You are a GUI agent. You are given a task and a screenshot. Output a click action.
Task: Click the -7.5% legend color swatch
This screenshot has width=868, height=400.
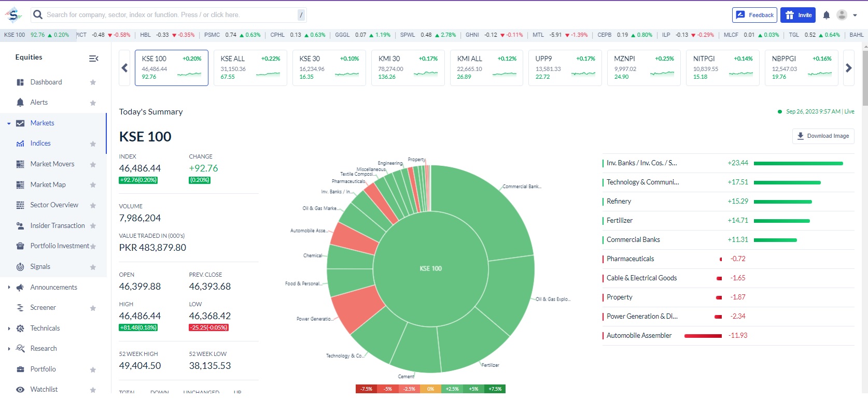coord(367,389)
